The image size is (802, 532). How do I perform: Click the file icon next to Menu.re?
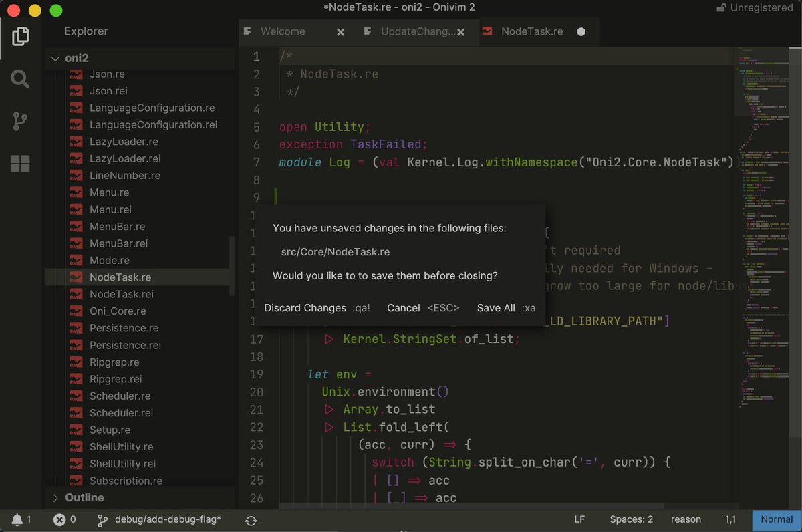click(x=77, y=192)
